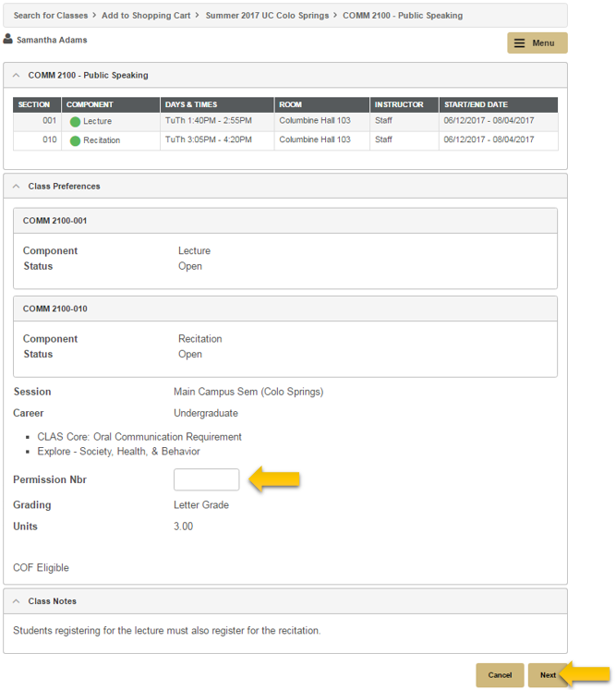Viewport: 616px width, 690px height.
Task: Click CLAS Core: Oral Communication Requirement item
Action: [x=139, y=437]
